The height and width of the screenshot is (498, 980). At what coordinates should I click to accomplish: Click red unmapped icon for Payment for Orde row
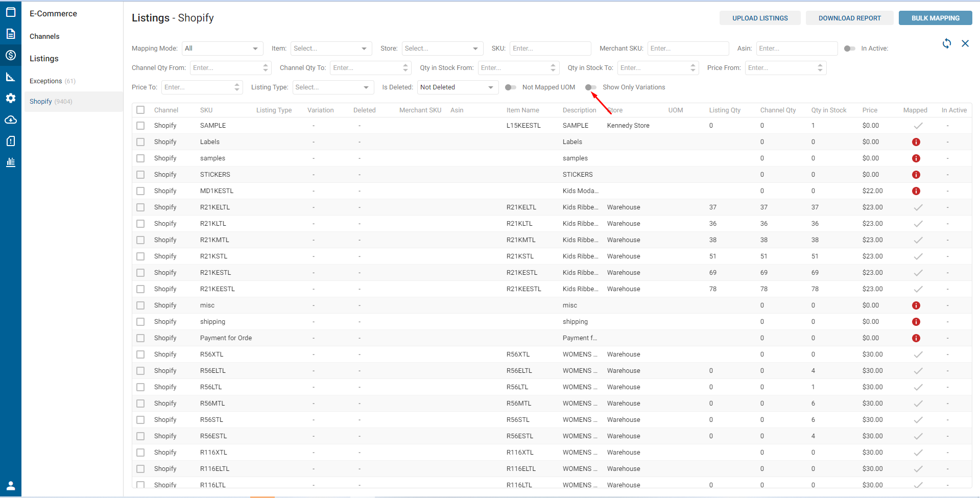916,338
